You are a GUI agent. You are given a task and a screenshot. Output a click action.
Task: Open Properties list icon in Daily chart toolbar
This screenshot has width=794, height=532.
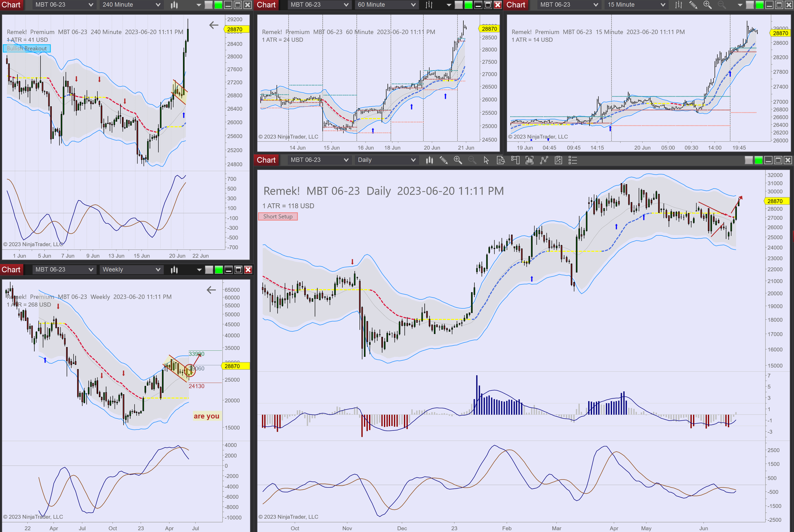(x=573, y=160)
